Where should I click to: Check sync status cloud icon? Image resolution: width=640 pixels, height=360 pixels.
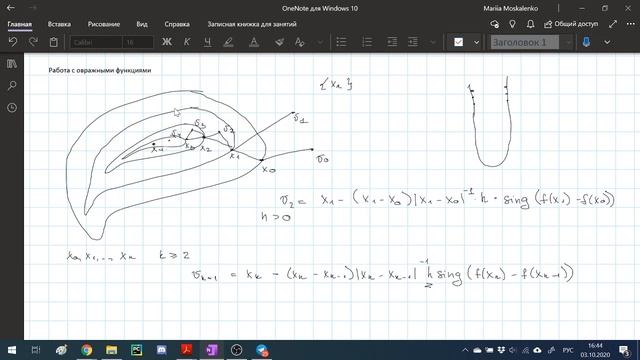tap(494, 24)
